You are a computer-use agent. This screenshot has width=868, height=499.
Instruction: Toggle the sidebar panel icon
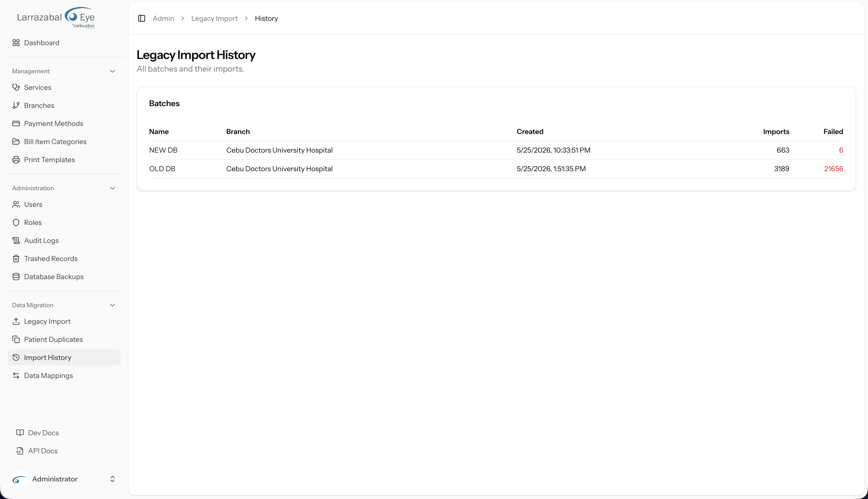point(142,19)
